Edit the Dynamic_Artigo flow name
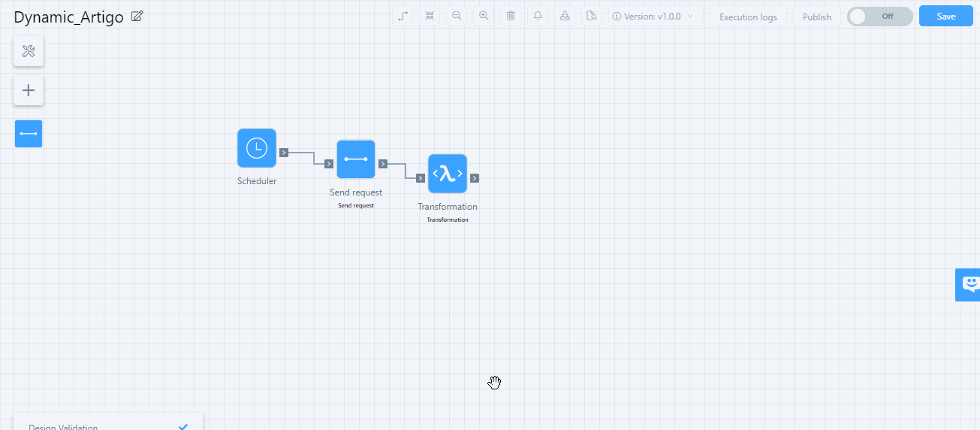980x430 pixels. coord(137,17)
